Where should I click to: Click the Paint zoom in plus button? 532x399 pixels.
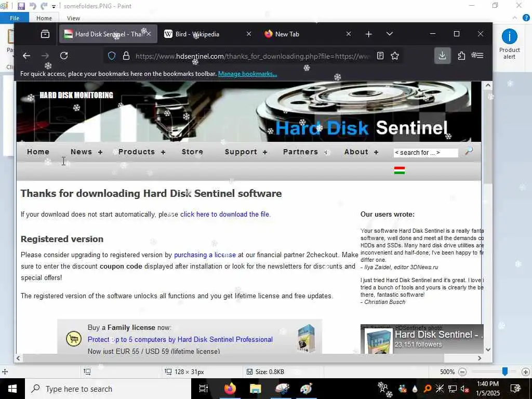[x=526, y=372]
